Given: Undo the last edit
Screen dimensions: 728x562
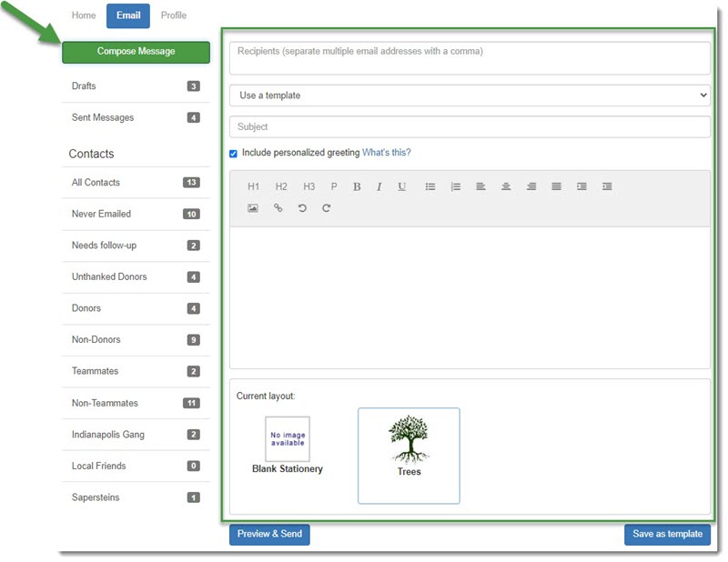Looking at the screenshot, I should 302,208.
